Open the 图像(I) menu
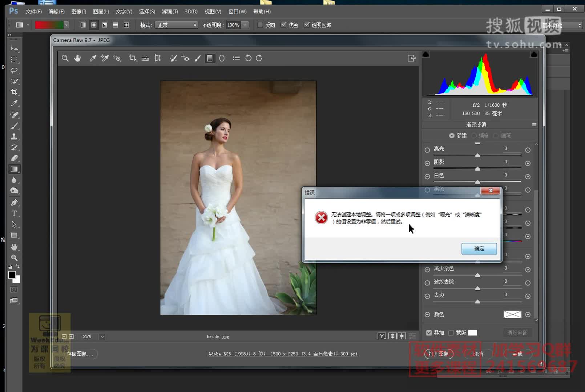Screen dimensions: 585x392 78,12
